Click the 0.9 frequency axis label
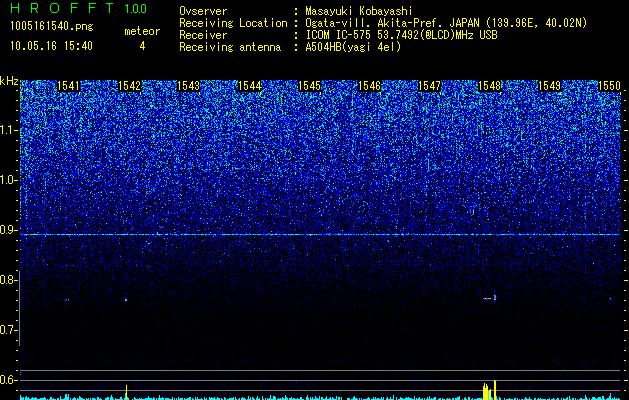Screen dimensions: 629x400 point(8,230)
